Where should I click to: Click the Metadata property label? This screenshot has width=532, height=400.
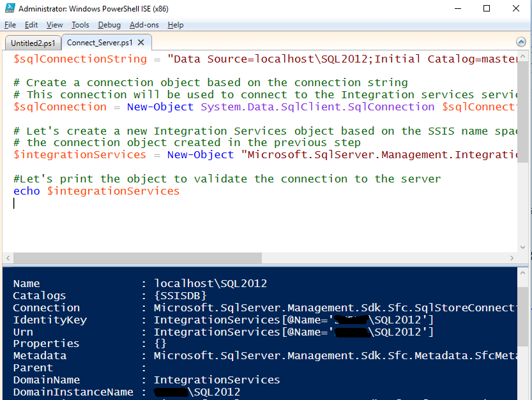coord(40,355)
